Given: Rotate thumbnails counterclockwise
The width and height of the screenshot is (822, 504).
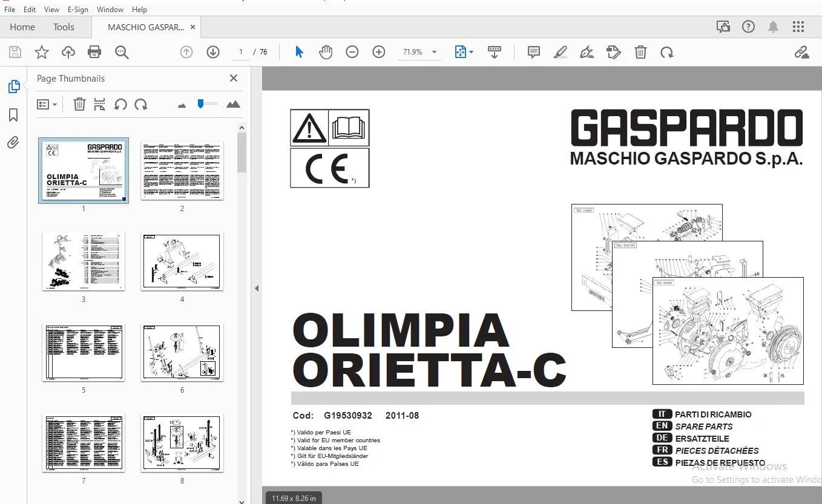Looking at the screenshot, I should 120,104.
